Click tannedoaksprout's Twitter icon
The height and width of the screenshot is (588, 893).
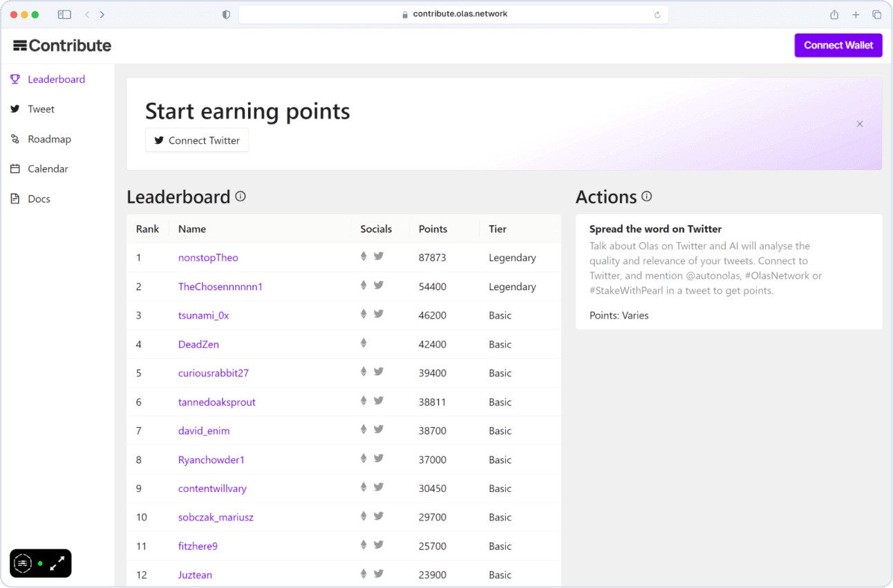coord(379,400)
